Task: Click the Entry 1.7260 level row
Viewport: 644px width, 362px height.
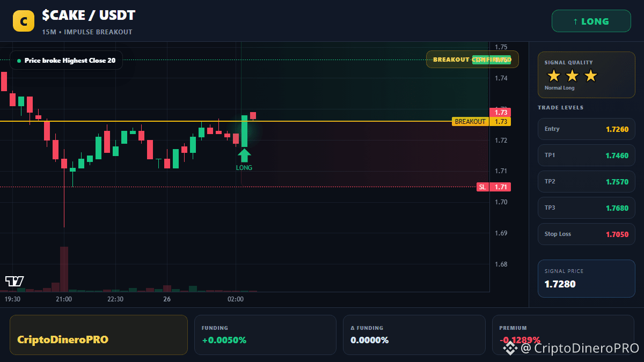Action: click(587, 129)
